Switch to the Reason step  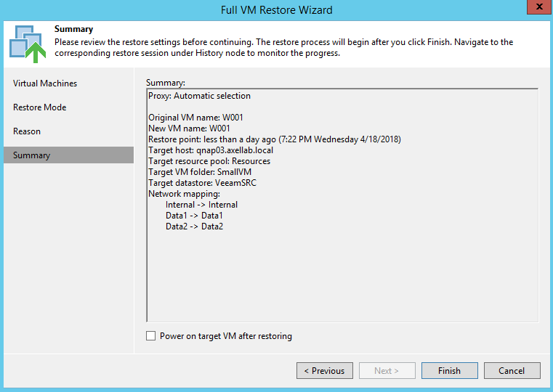click(x=27, y=131)
